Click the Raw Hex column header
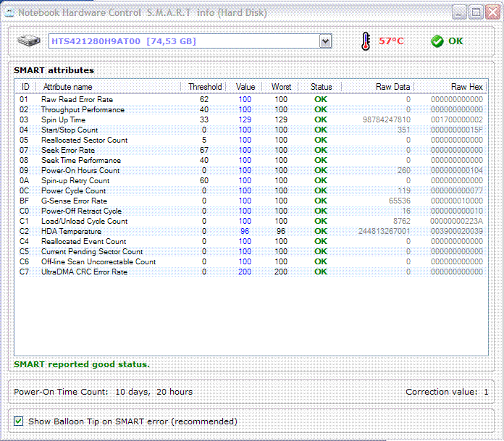Image resolution: width=504 pixels, height=441 pixels. click(x=450, y=87)
